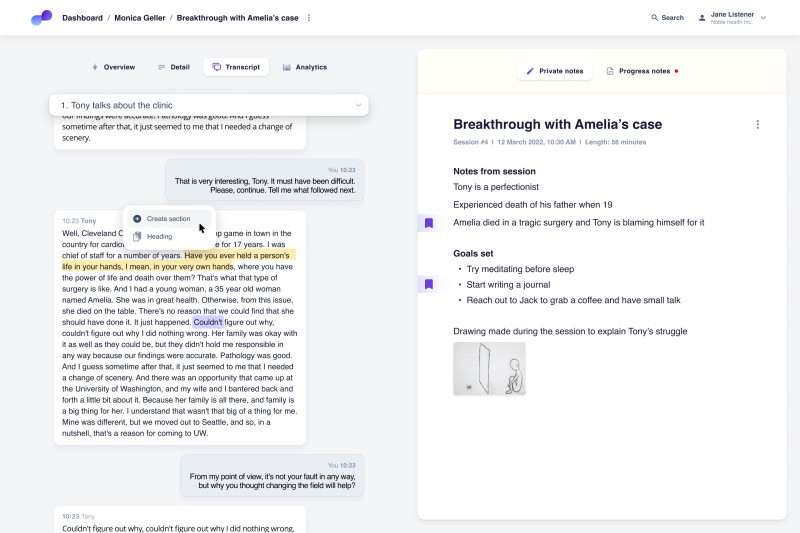Click goal 'Try meditating before sleep'
The image size is (800, 533).
coord(520,269)
